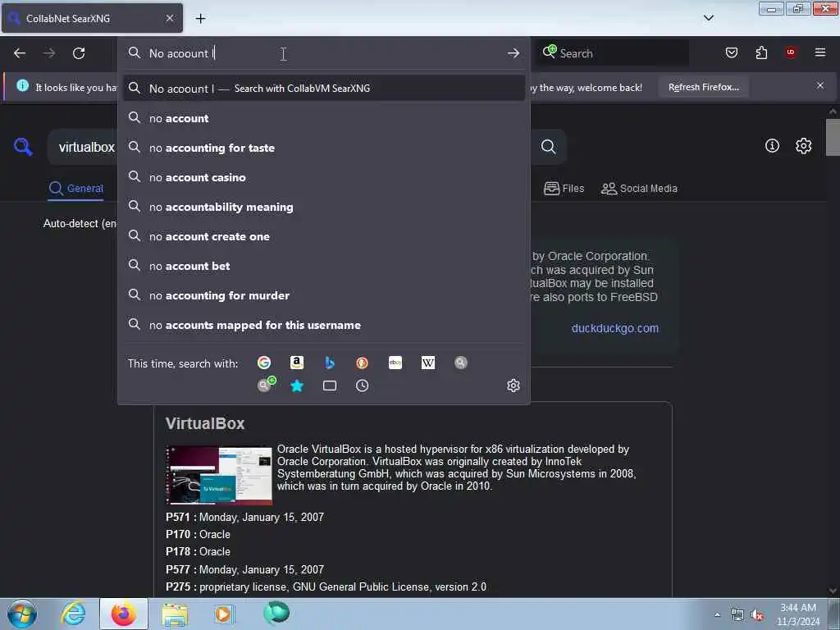Select the General search tab
The width and height of the screenshot is (840, 630).
76,189
